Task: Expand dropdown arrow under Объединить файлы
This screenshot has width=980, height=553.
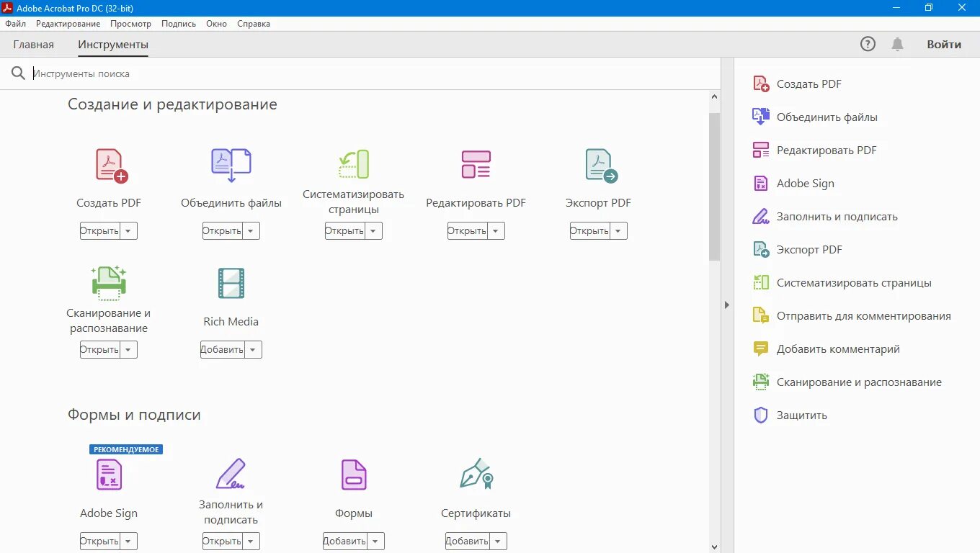Action: (x=251, y=231)
